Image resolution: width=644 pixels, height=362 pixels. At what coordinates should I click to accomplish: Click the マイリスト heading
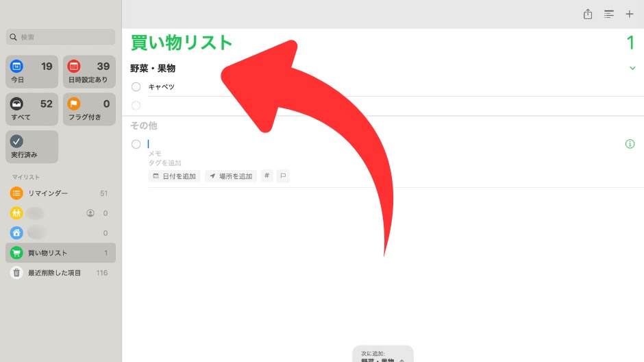pyautogui.click(x=26, y=177)
